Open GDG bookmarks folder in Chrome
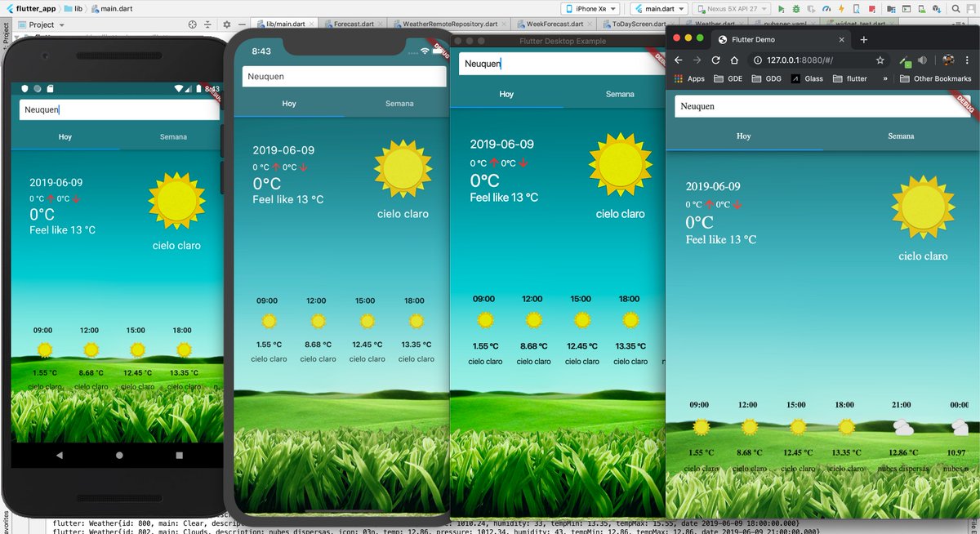The image size is (980, 534). pyautogui.click(x=768, y=78)
